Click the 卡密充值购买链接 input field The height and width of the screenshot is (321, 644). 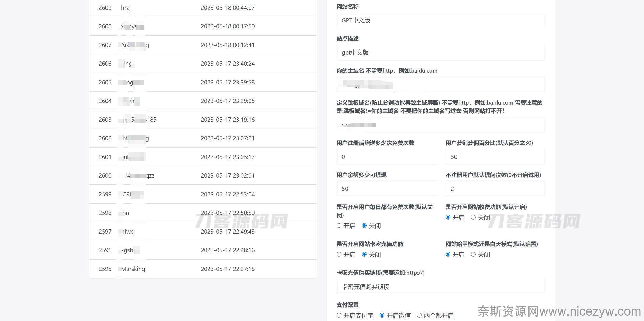coord(441,287)
